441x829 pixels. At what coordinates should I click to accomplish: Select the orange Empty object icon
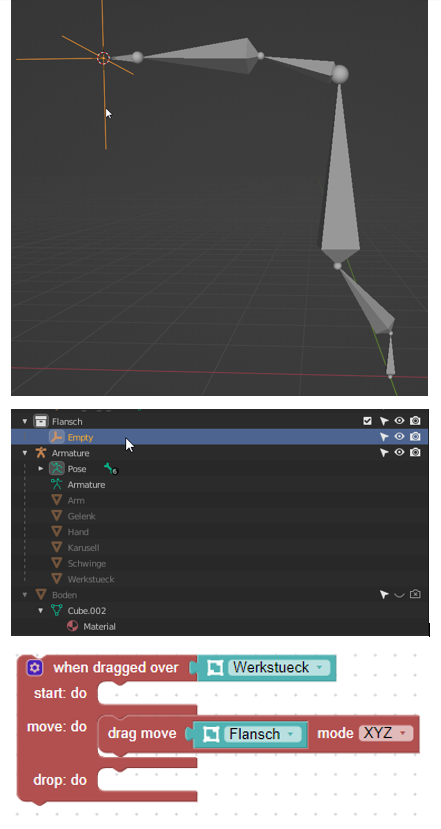click(x=57, y=437)
